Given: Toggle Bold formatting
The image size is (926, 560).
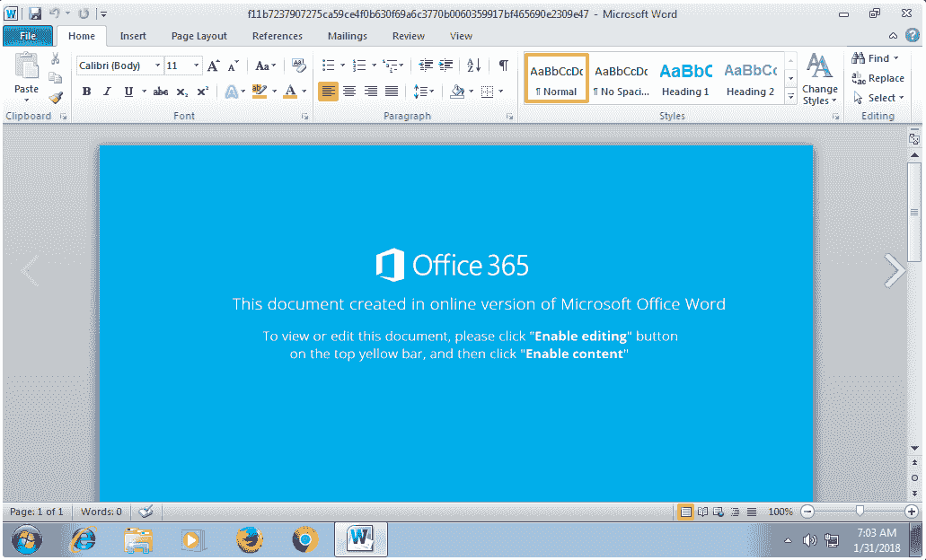Looking at the screenshot, I should [x=86, y=92].
